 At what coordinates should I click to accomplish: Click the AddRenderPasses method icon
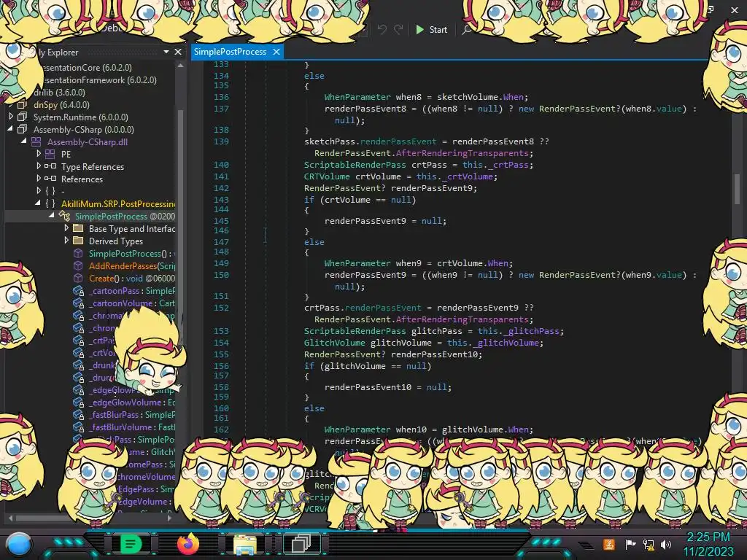pyautogui.click(x=78, y=265)
